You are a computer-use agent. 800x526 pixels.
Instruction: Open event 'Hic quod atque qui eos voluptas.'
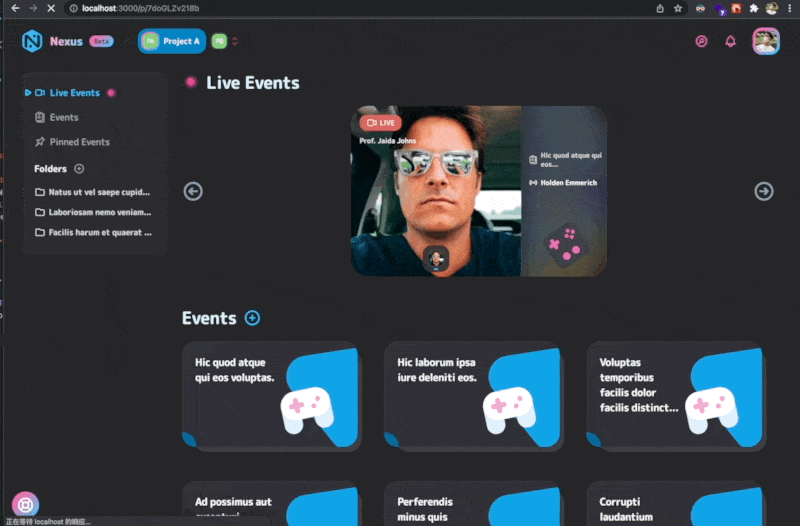272,396
